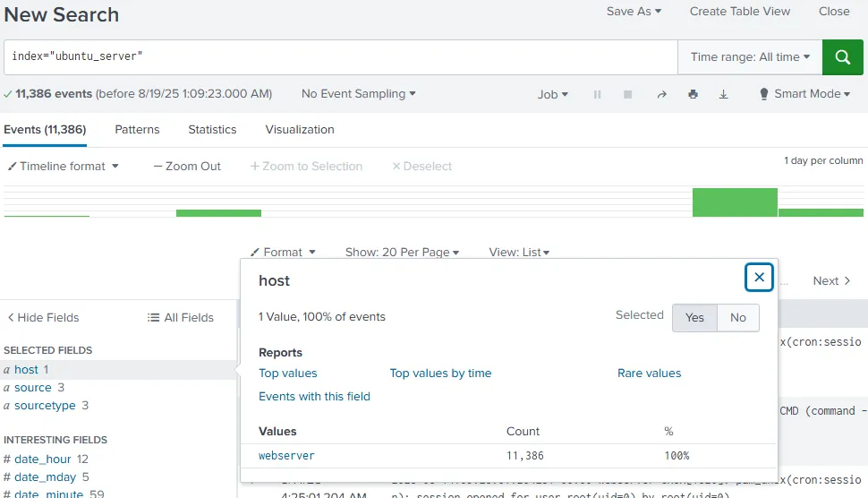868x498 pixels.
Task: Open Save As dropdown
Action: 634,11
